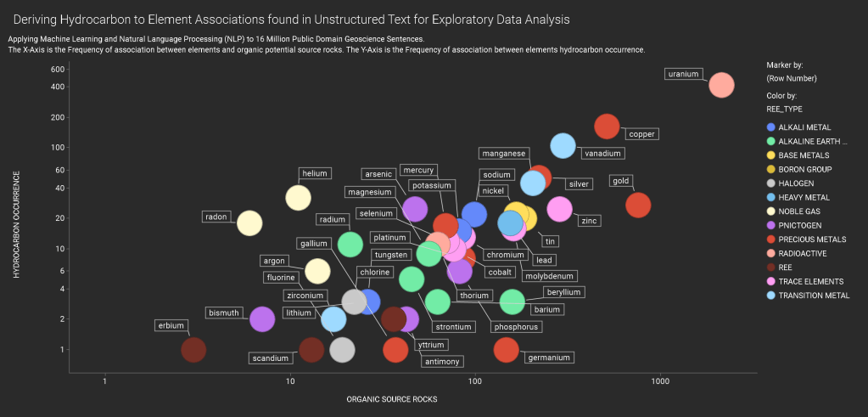Click the helium label box
The height and width of the screenshot is (417, 868).
[315, 174]
